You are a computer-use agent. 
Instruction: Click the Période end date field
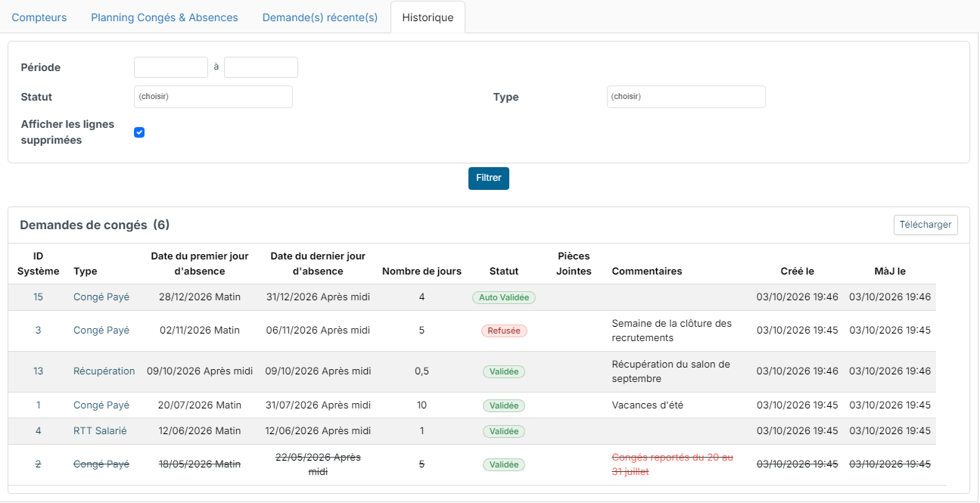coord(261,67)
